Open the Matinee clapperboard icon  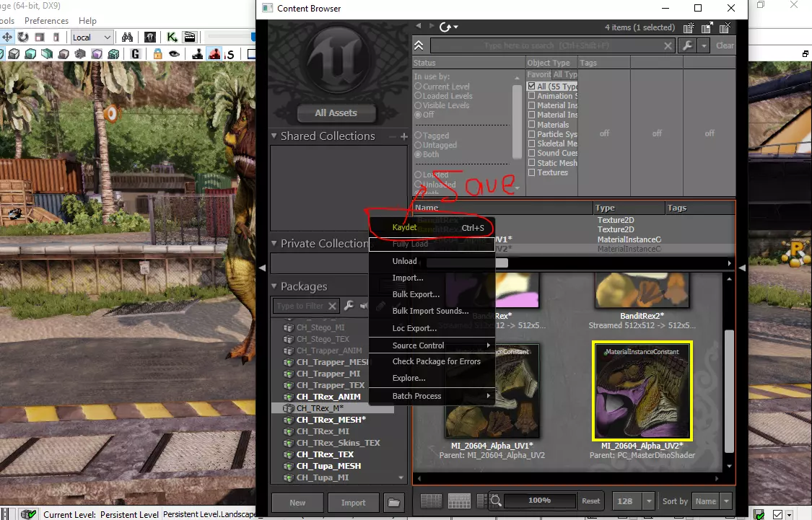point(190,37)
